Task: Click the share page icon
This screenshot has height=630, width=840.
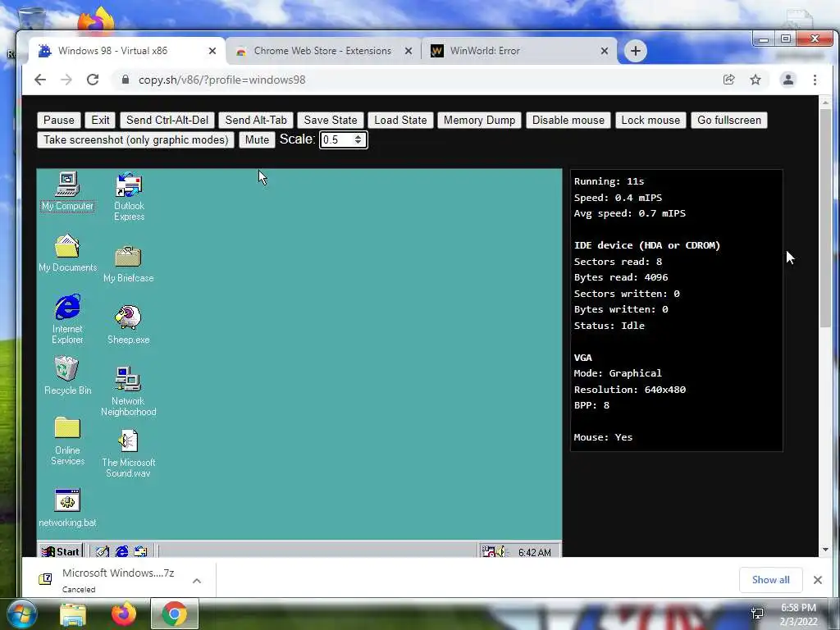Action: pos(728,80)
